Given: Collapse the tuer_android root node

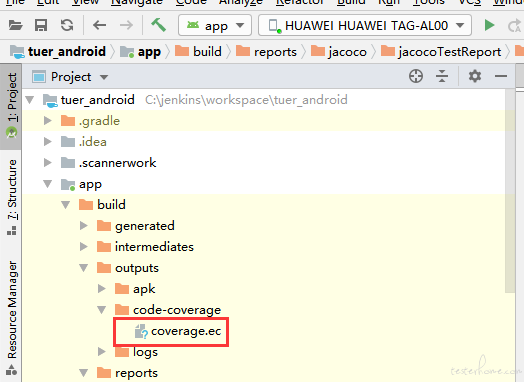Looking at the screenshot, I should [30, 100].
